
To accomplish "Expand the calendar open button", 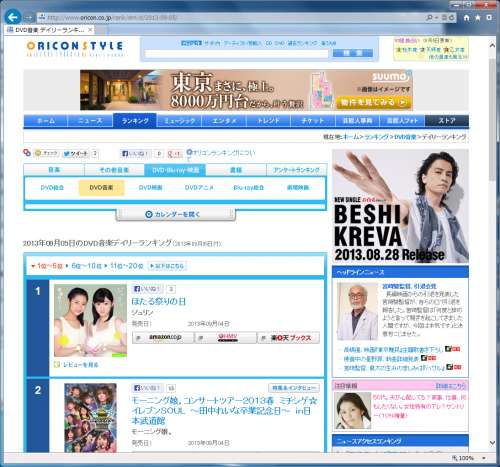I will click(175, 214).
